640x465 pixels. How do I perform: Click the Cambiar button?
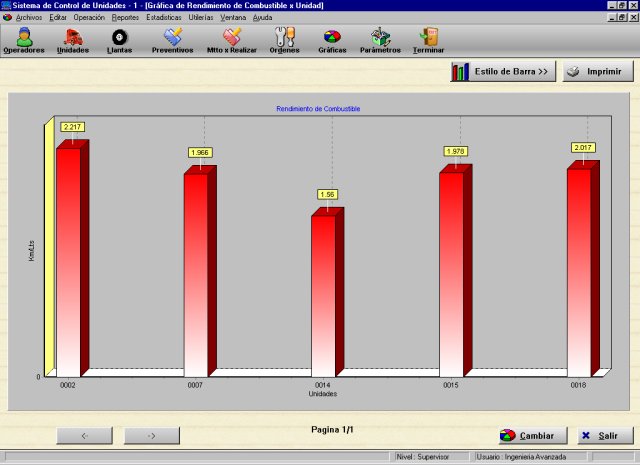tap(527, 436)
